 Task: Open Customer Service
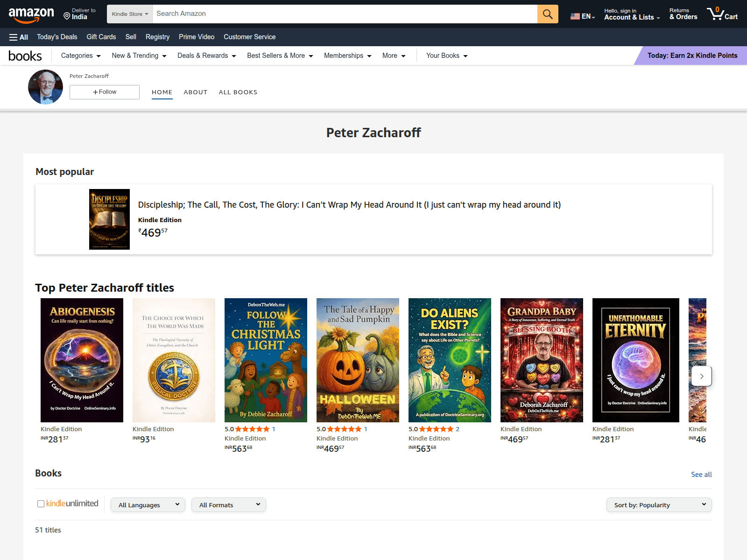[250, 37]
